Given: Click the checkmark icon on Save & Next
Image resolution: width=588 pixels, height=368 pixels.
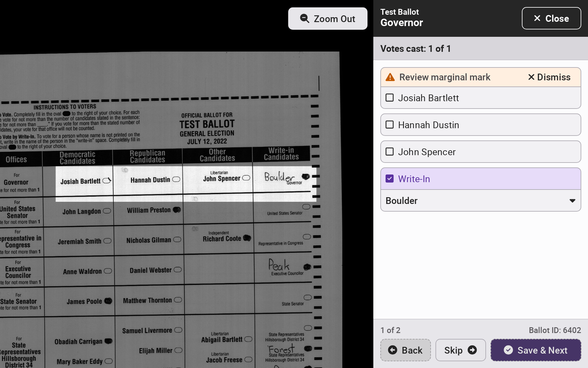Looking at the screenshot, I should point(508,350).
